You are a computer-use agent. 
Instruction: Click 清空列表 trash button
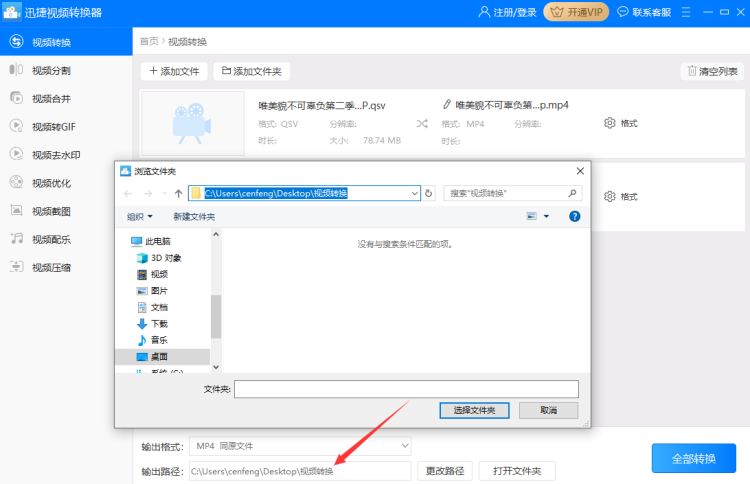(x=713, y=71)
